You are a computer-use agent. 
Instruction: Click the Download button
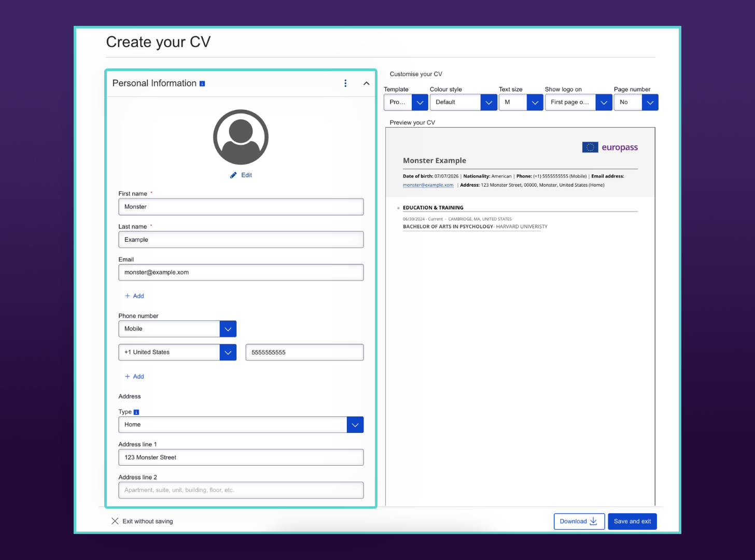click(x=579, y=522)
